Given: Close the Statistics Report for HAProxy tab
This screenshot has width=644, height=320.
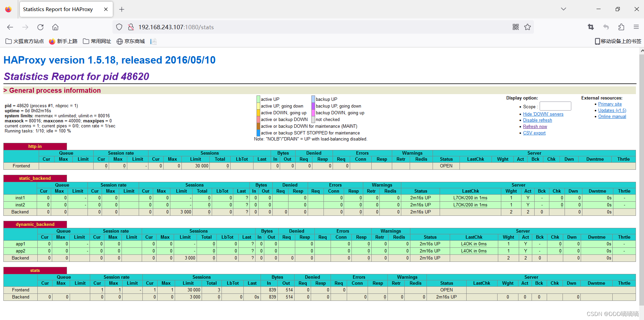Looking at the screenshot, I should pos(106,9).
